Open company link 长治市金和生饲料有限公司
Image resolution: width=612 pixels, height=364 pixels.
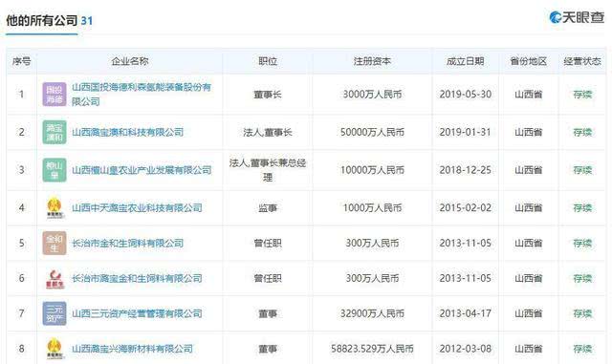(x=127, y=243)
